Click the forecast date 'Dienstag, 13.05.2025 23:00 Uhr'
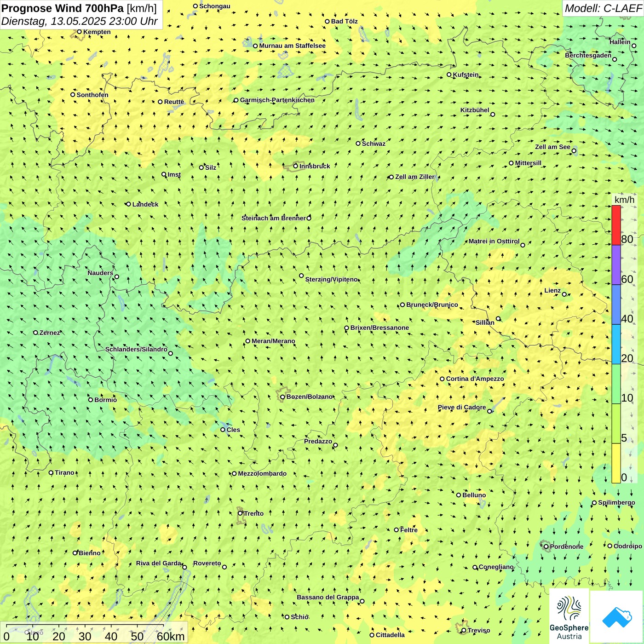Viewport: 644px width, 644px height. pyautogui.click(x=80, y=22)
